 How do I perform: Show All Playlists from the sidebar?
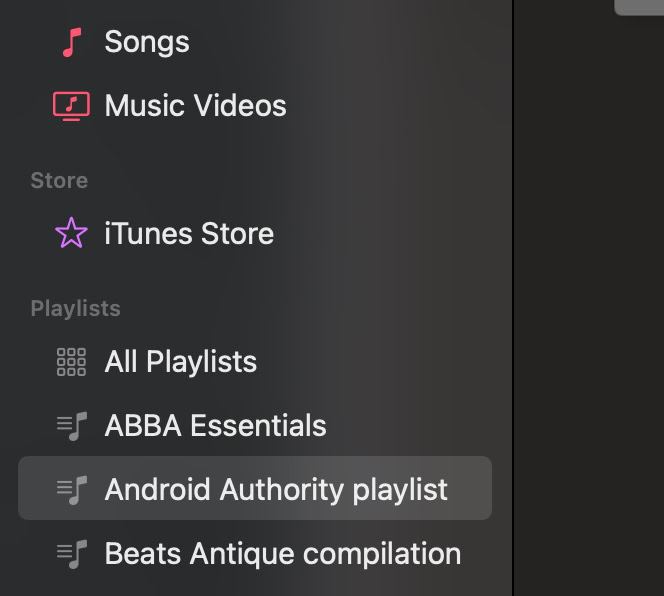[x=181, y=362]
